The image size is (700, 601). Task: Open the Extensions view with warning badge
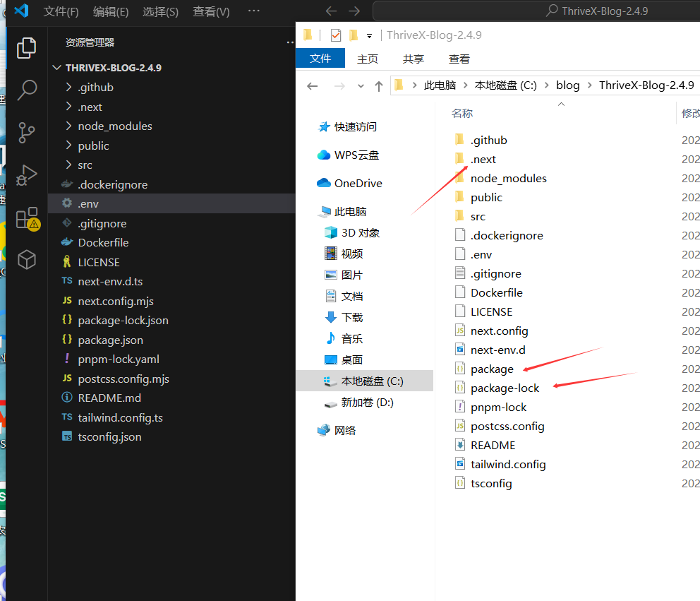point(26,218)
